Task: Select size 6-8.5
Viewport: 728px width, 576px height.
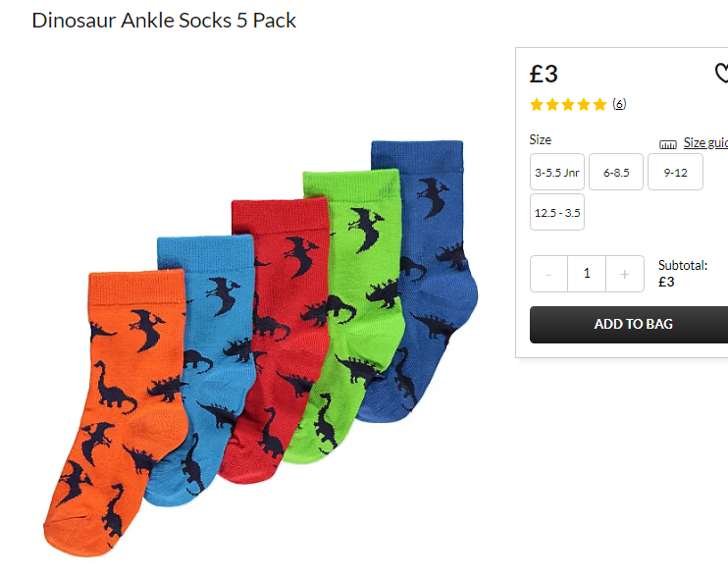Action: point(616,173)
